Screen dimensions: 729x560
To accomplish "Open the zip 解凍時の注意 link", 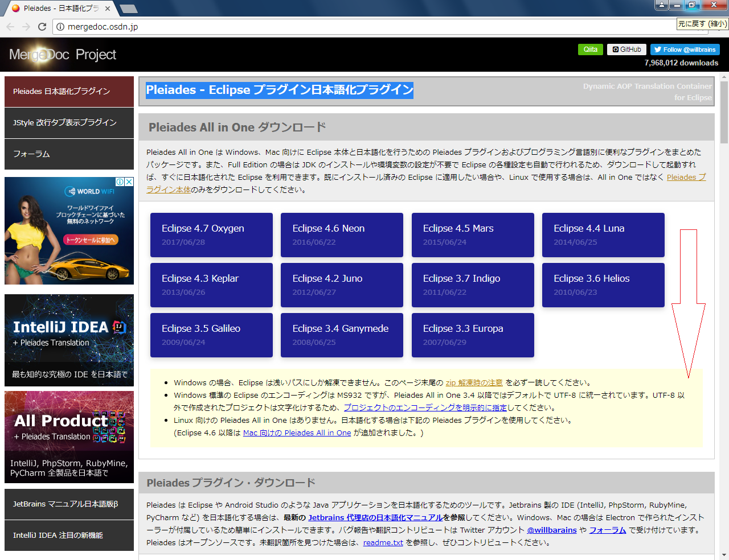I will 474,383.
